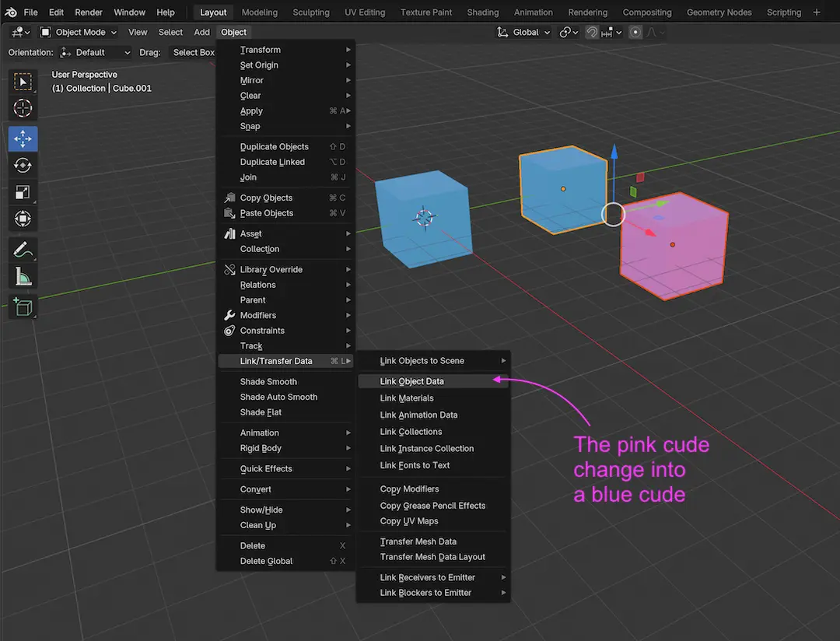
Task: Open the Add menu in viewport header
Action: point(202,32)
